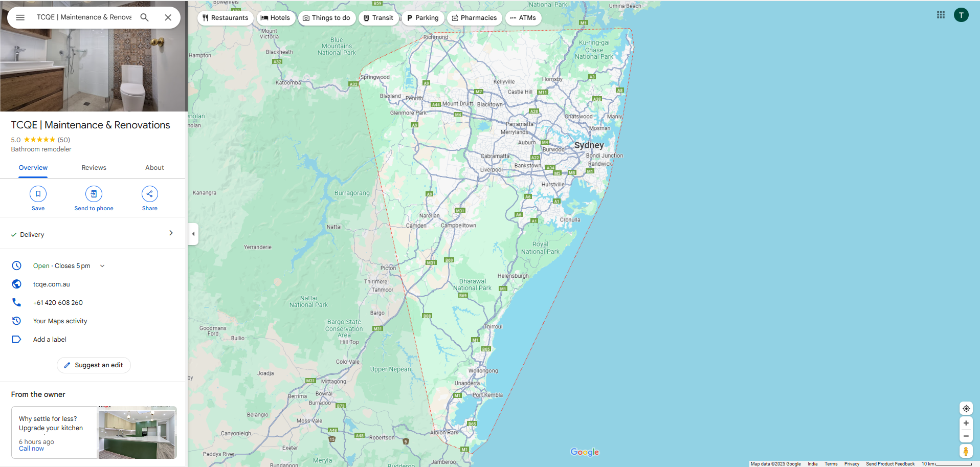Viewport: 980px width, 467px height.
Task: Select the Hotels filter chip
Action: coord(276,18)
